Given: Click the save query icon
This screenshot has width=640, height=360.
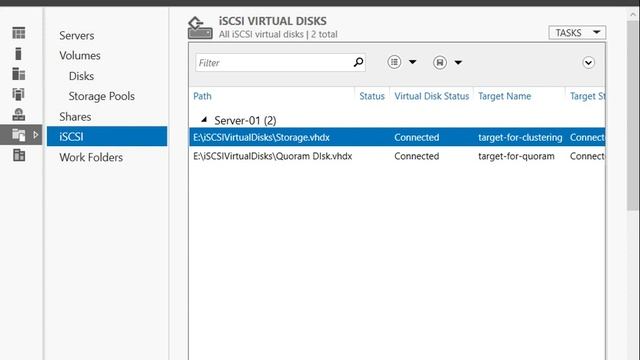Looking at the screenshot, I should tap(440, 62).
